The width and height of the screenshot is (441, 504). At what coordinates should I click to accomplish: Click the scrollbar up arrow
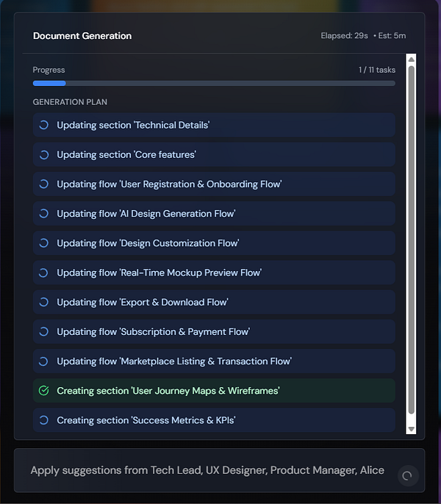pyautogui.click(x=411, y=59)
